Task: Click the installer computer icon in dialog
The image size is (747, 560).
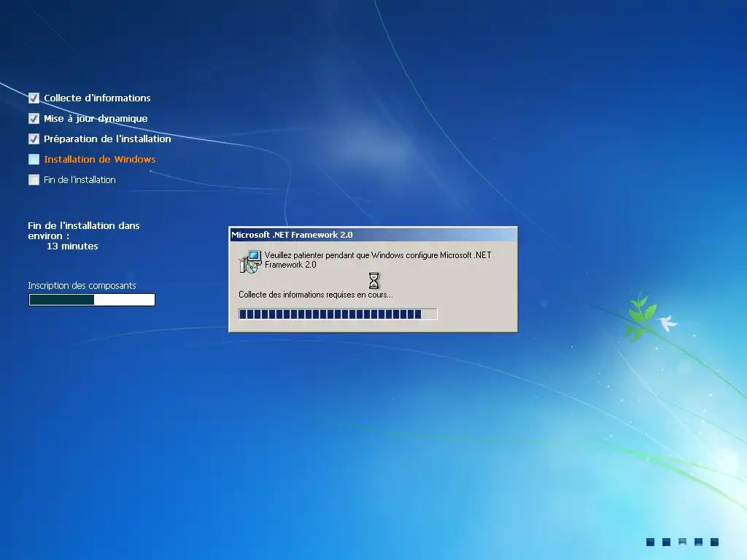Action: tap(251, 262)
